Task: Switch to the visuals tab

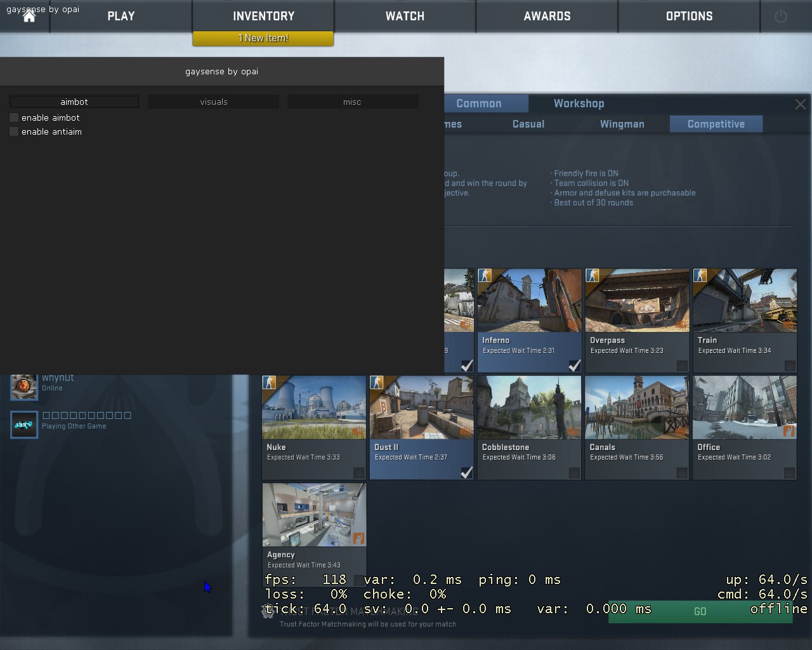Action: click(x=214, y=102)
